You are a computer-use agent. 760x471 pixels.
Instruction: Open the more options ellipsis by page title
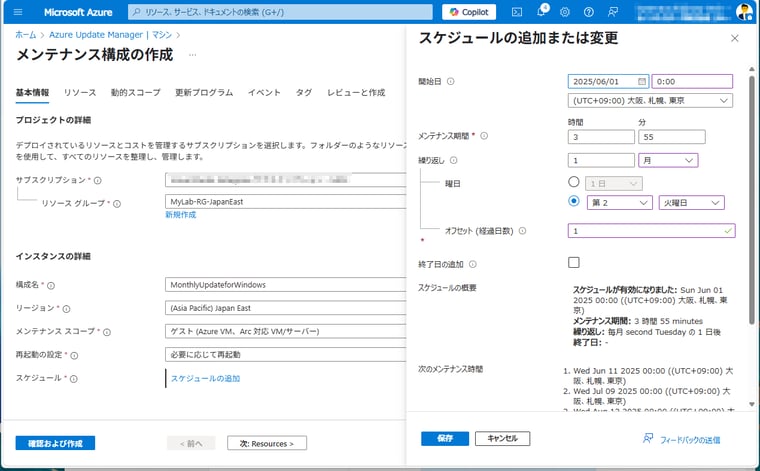click(x=192, y=55)
